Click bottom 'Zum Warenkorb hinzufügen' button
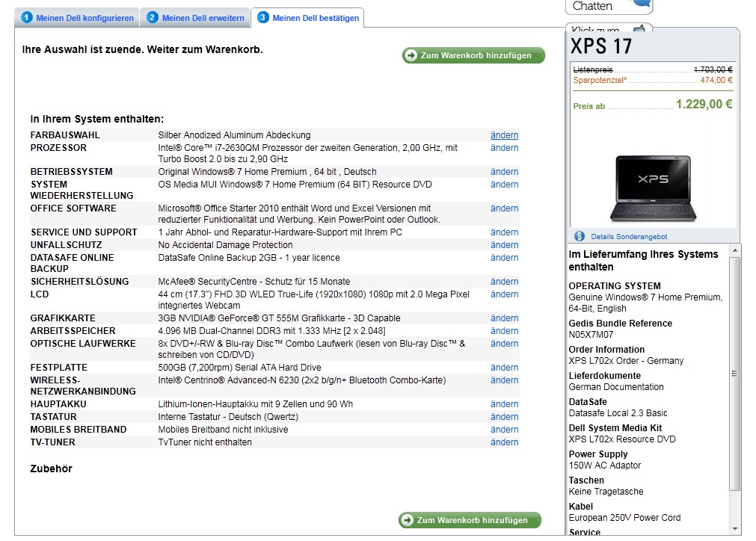756x541 pixels. click(470, 520)
